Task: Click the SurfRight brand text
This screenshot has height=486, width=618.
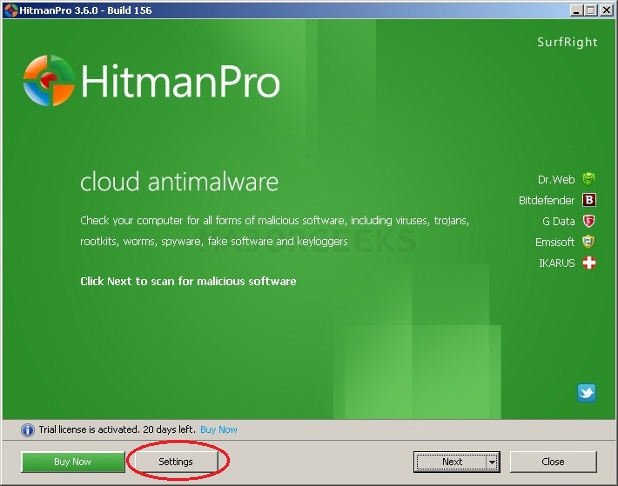Action: tap(567, 42)
